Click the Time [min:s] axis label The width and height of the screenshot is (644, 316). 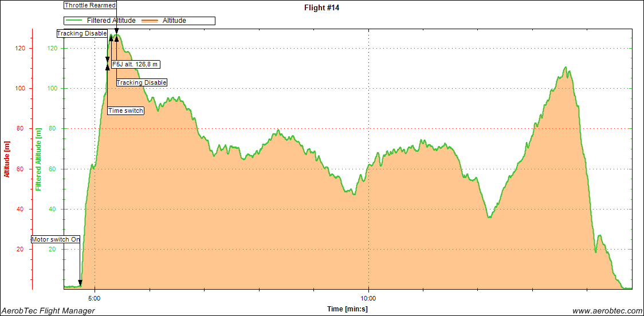click(x=348, y=309)
